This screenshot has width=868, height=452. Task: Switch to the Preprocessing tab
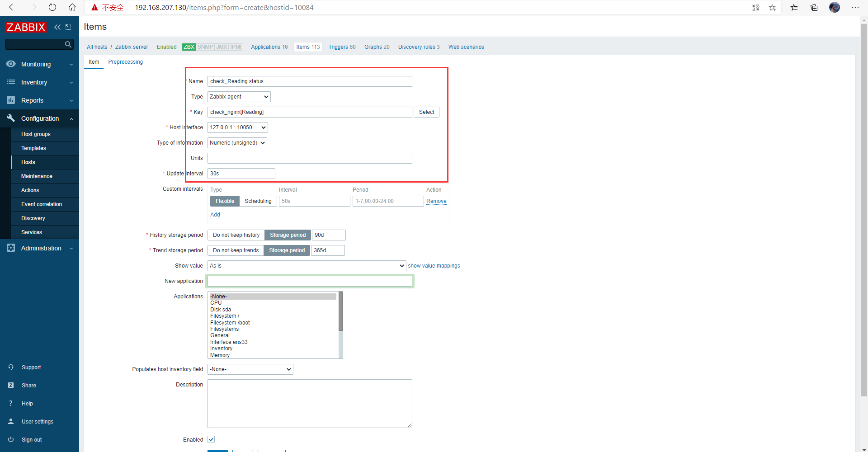pos(126,62)
